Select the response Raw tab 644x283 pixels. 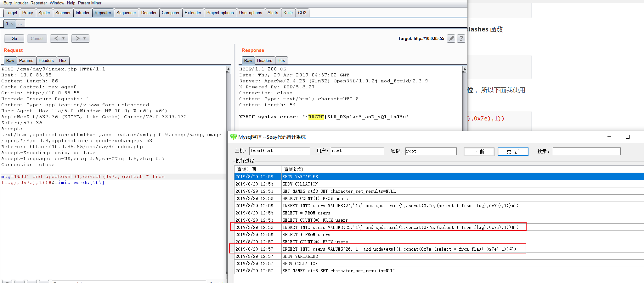[248, 60]
